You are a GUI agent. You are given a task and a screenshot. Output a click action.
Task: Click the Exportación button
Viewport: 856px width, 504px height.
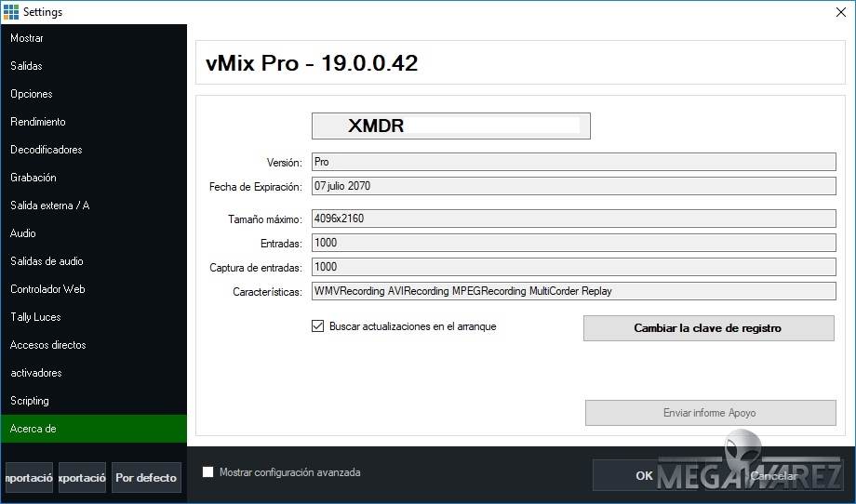[82, 477]
